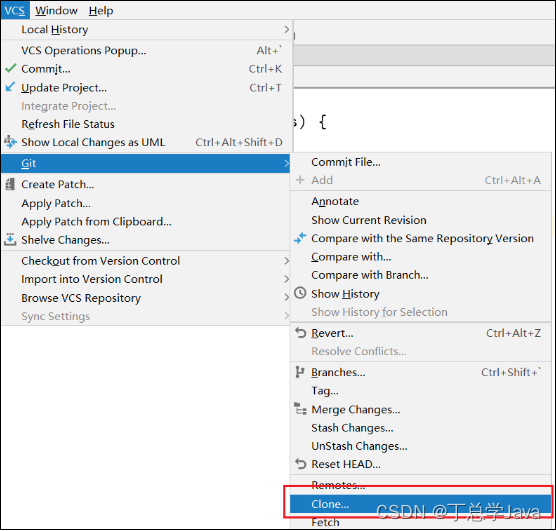
Task: Click the Show Local Changes as UML icon
Action: (x=10, y=142)
